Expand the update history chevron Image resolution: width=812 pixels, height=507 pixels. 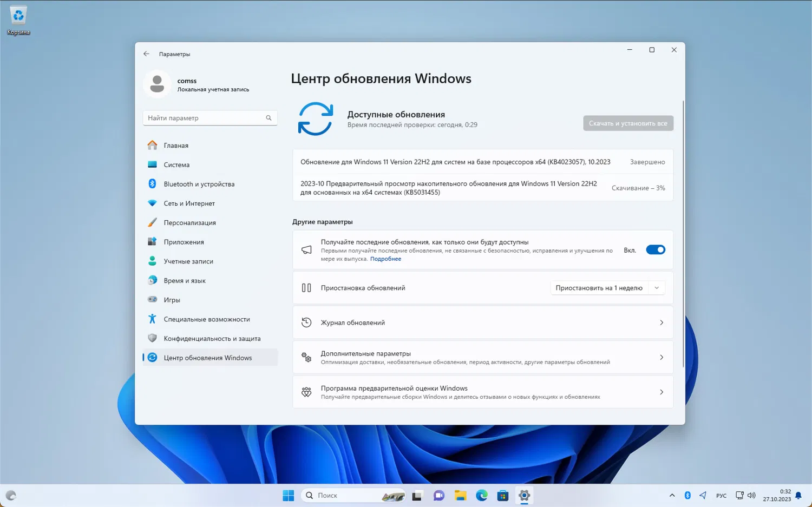tap(661, 322)
